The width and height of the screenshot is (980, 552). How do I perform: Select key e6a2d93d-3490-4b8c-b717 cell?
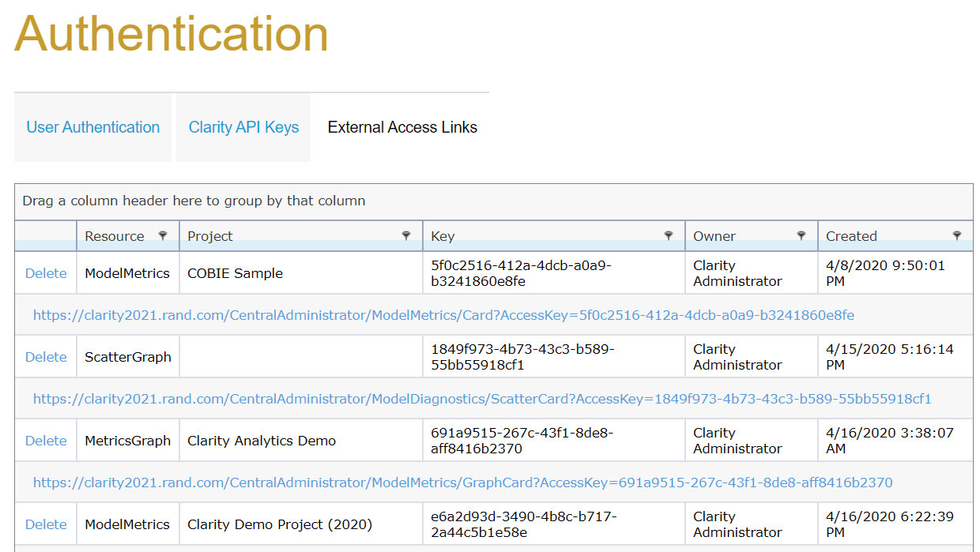click(554, 524)
